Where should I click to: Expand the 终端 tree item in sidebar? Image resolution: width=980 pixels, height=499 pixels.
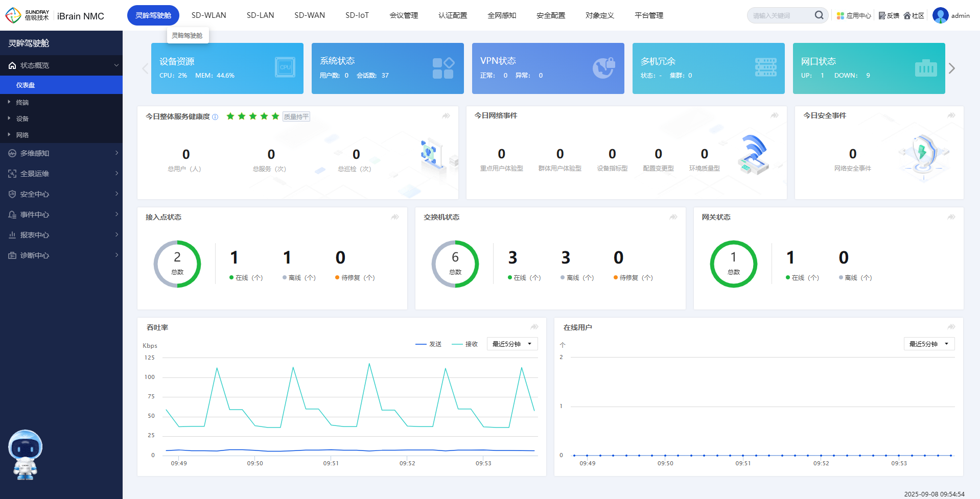click(x=22, y=103)
